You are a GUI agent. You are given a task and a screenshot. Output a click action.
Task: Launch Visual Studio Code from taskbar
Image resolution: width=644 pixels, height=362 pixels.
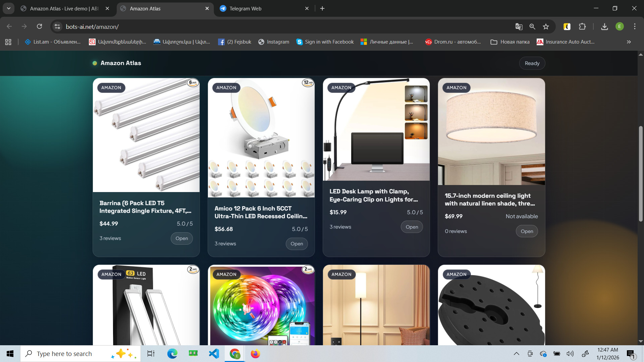214,354
